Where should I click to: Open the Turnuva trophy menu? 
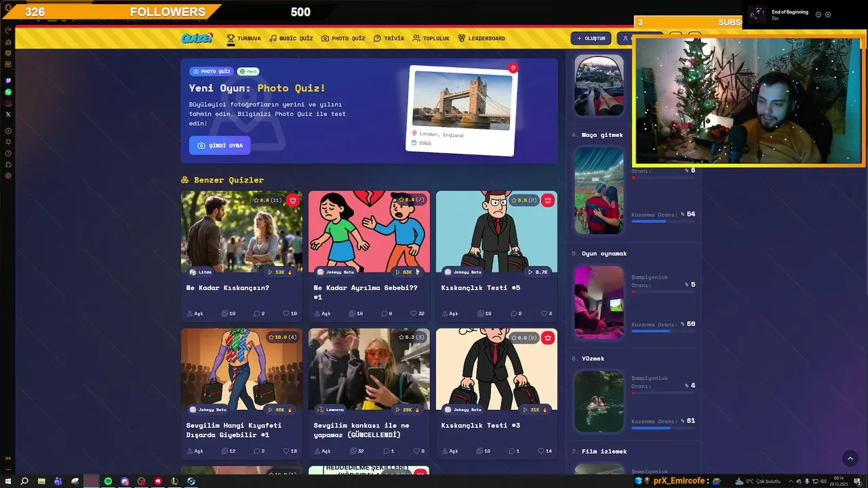point(243,39)
